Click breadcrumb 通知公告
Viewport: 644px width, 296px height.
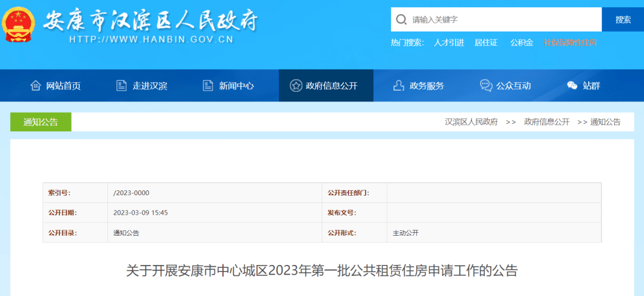click(x=605, y=122)
